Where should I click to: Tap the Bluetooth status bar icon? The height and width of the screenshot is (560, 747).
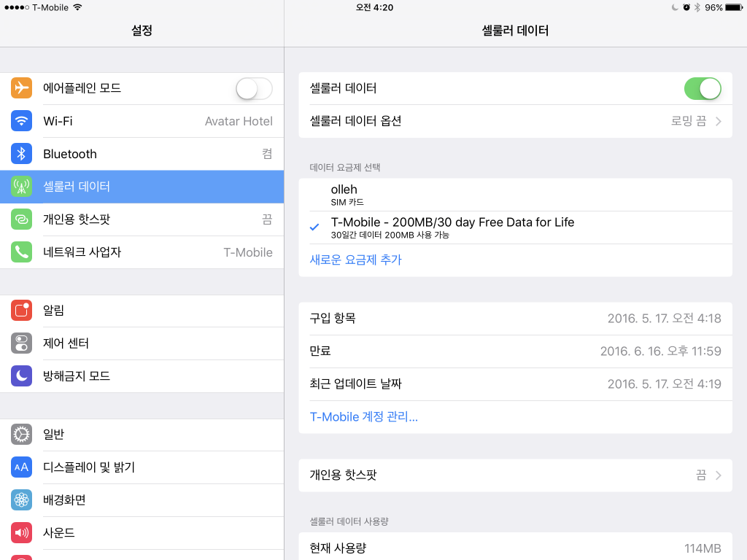[697, 7]
